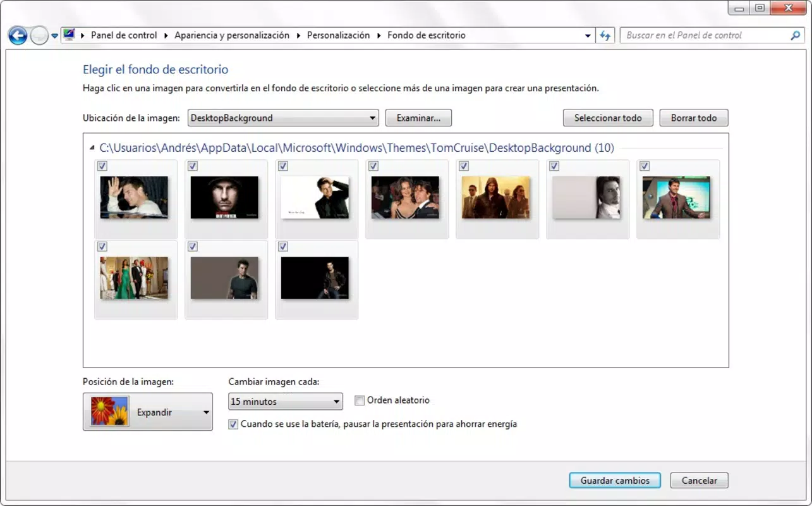Image resolution: width=812 pixels, height=506 pixels.
Task: Uncheck the hooded face wallpaper checkbox
Action: point(193,166)
